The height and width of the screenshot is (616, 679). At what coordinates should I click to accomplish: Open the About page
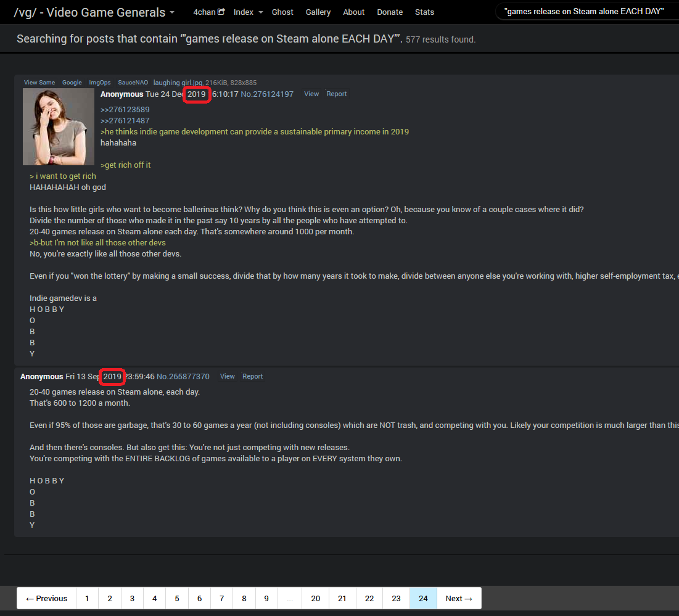click(x=353, y=12)
